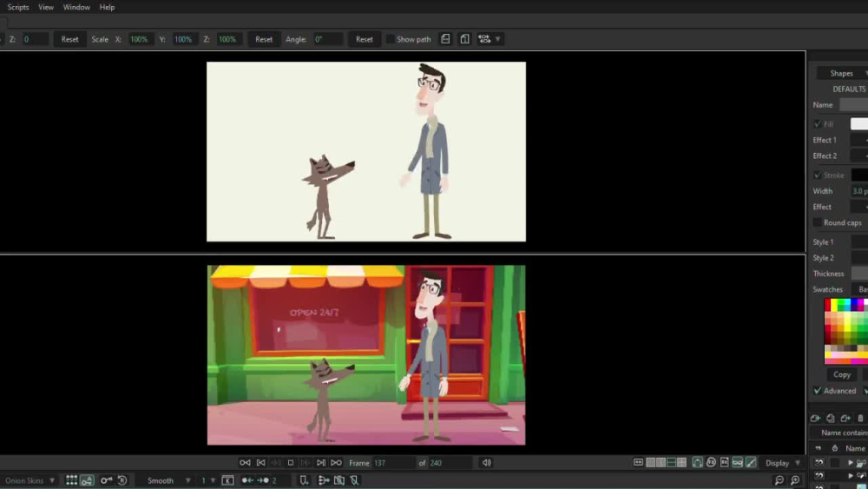868x489 pixels.
Task: Select the stacked two-pane viewport layout
Action: pos(672,462)
